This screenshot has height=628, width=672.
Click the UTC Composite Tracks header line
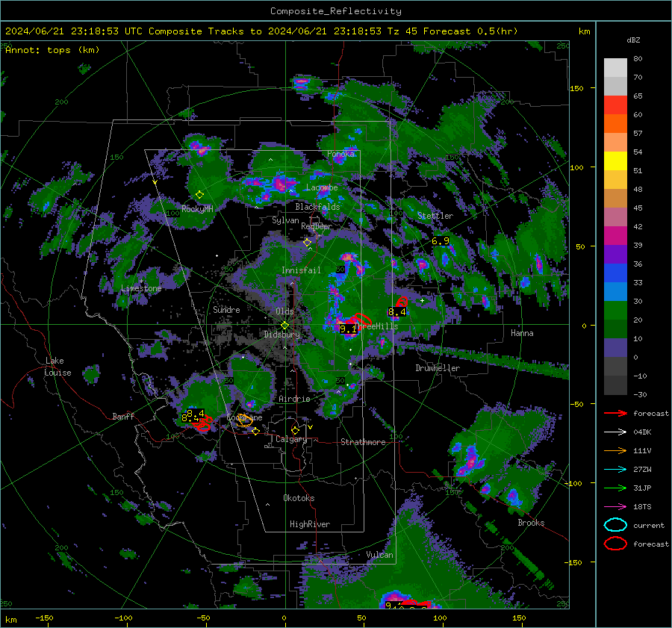pos(261,31)
